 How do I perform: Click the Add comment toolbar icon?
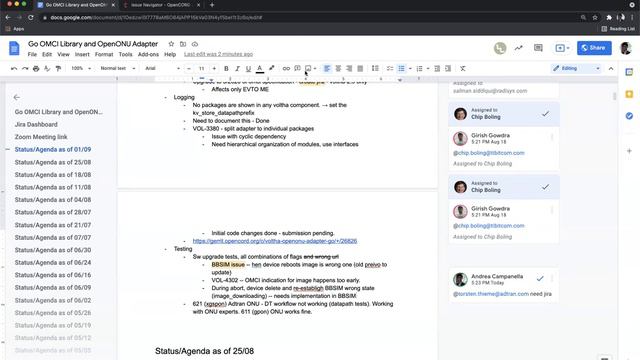point(297,69)
